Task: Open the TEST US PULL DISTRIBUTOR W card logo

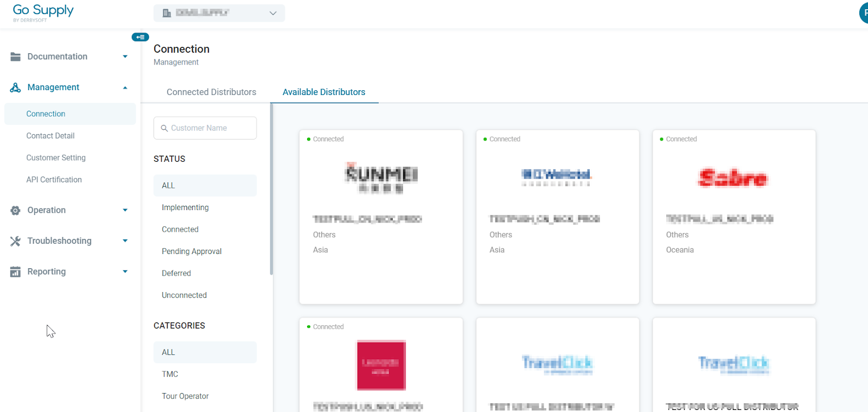Action: coord(557,364)
